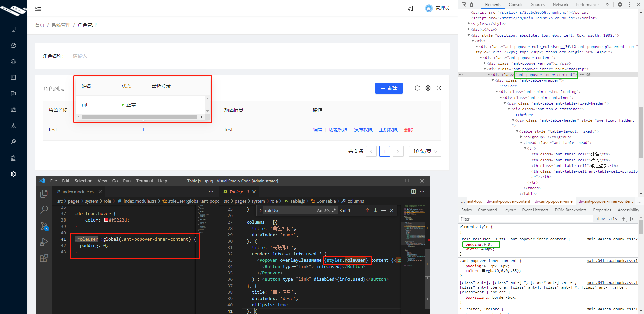Screen dimensions: 644x314
Task: Toggle the .cls element classes panel
Action: pyautogui.click(x=613, y=219)
